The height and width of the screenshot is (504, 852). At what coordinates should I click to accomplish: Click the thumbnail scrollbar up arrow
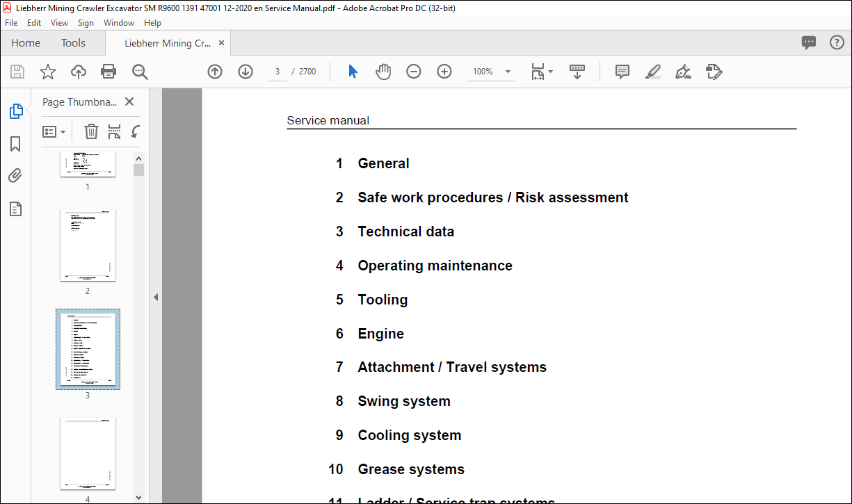point(138,158)
